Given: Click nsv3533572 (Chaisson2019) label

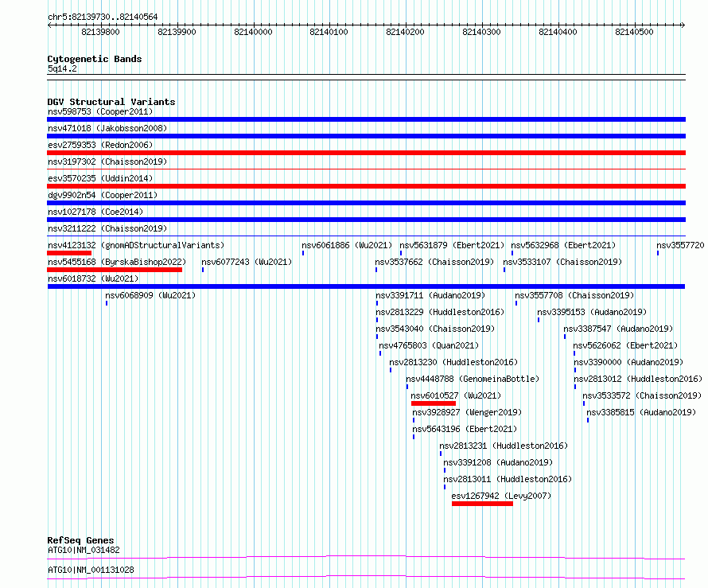Looking at the screenshot, I should 642,395.
